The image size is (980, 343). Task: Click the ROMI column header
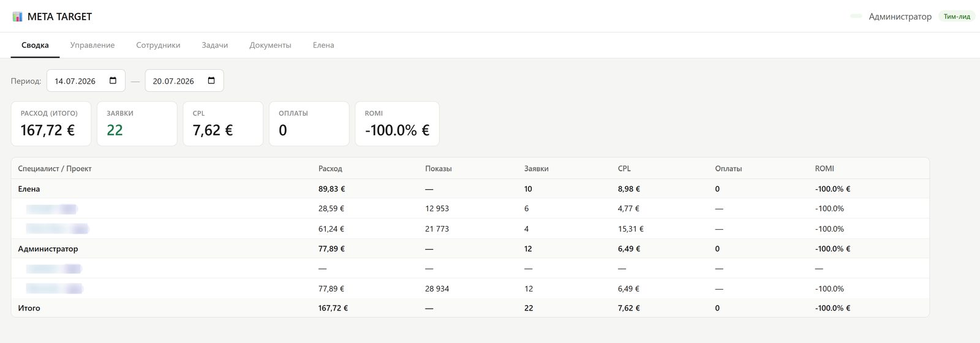(824, 168)
